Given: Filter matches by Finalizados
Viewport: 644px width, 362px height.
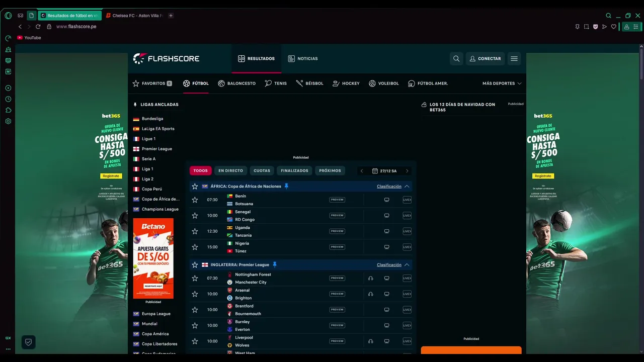Looking at the screenshot, I should tap(294, 171).
